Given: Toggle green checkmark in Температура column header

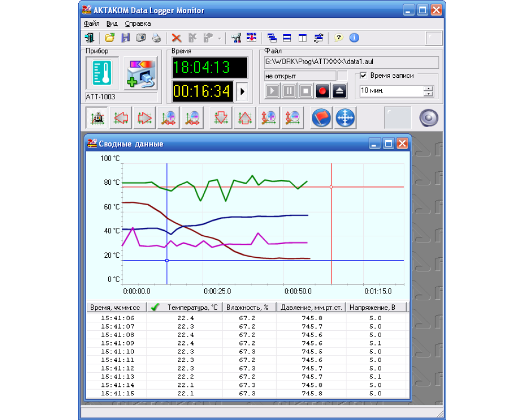Looking at the screenshot, I should pos(155,308).
